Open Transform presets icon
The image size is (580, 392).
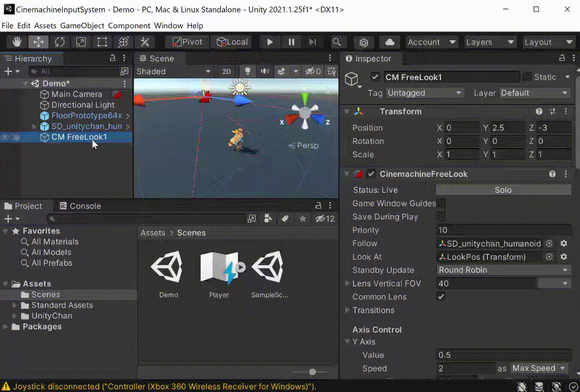coord(552,111)
